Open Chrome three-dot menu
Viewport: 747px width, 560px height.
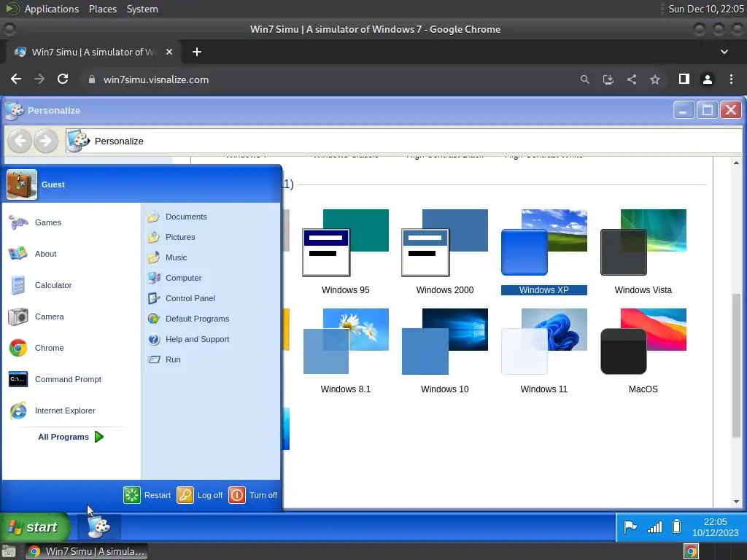(731, 79)
